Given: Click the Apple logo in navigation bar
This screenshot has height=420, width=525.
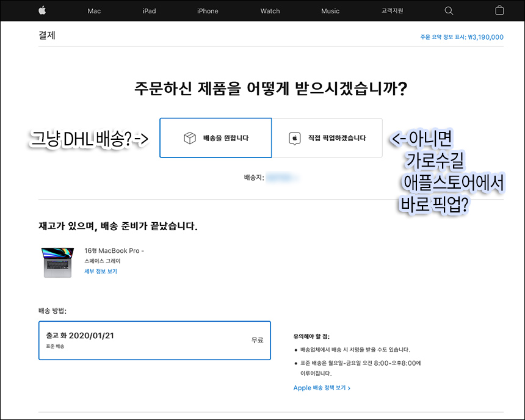Looking at the screenshot, I should pyautogui.click(x=42, y=11).
